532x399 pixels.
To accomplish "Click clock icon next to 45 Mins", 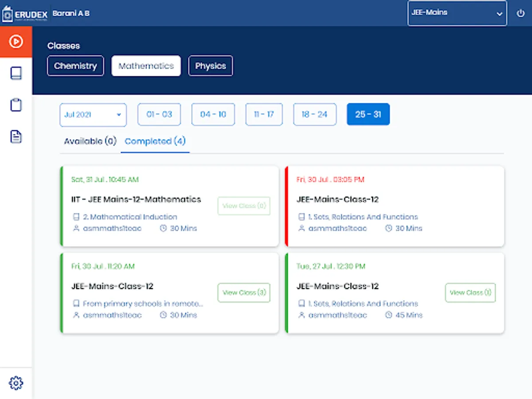I will pyautogui.click(x=389, y=315).
